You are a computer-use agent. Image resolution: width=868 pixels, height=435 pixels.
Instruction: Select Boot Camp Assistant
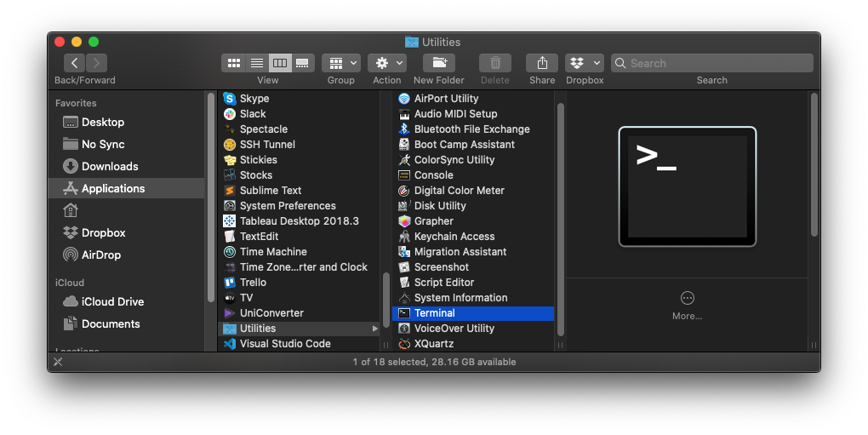(473, 145)
